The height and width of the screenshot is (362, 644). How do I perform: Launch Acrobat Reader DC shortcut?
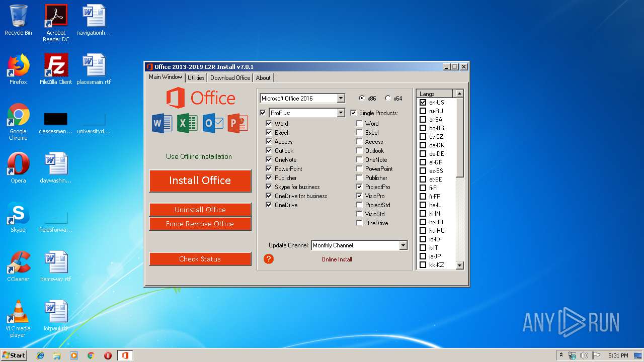point(56,23)
